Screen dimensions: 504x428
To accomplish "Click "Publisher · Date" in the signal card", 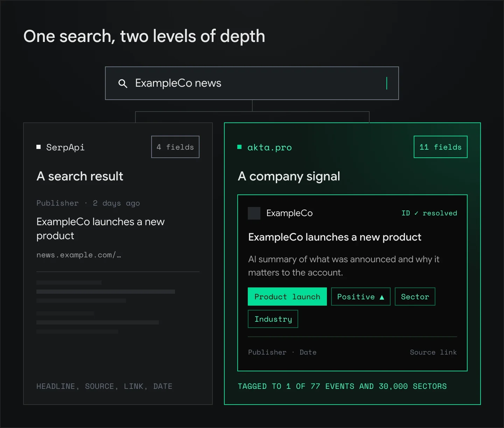I will pyautogui.click(x=282, y=352).
